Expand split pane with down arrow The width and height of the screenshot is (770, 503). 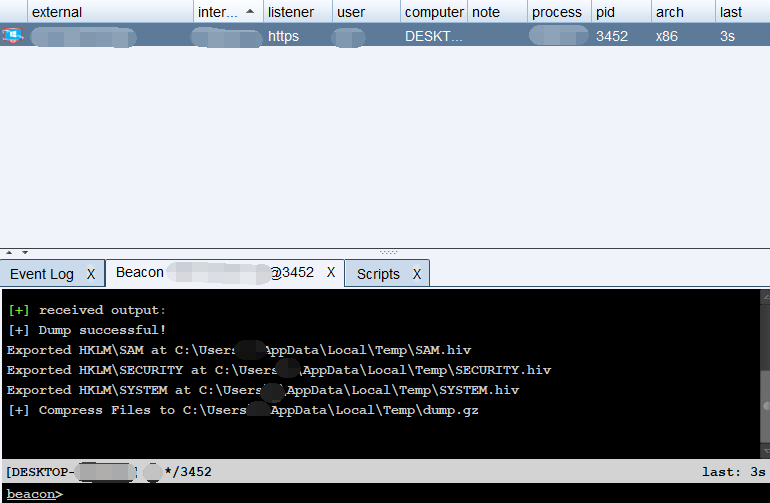tap(25, 252)
